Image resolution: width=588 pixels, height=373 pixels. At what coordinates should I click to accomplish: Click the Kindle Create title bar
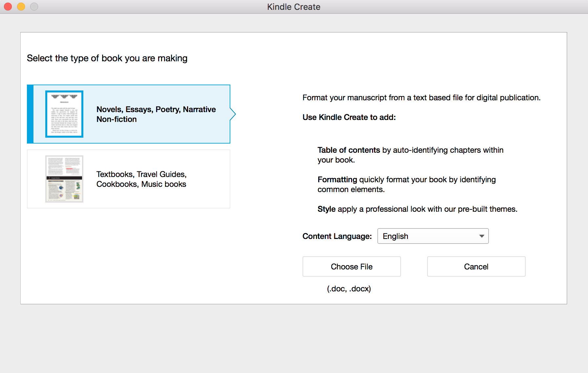tap(294, 7)
